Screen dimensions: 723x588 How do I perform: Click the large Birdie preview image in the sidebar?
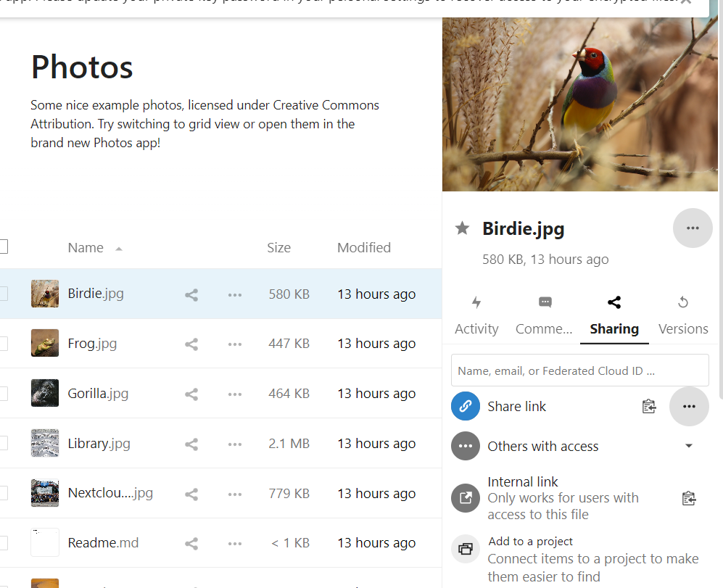coord(580,104)
